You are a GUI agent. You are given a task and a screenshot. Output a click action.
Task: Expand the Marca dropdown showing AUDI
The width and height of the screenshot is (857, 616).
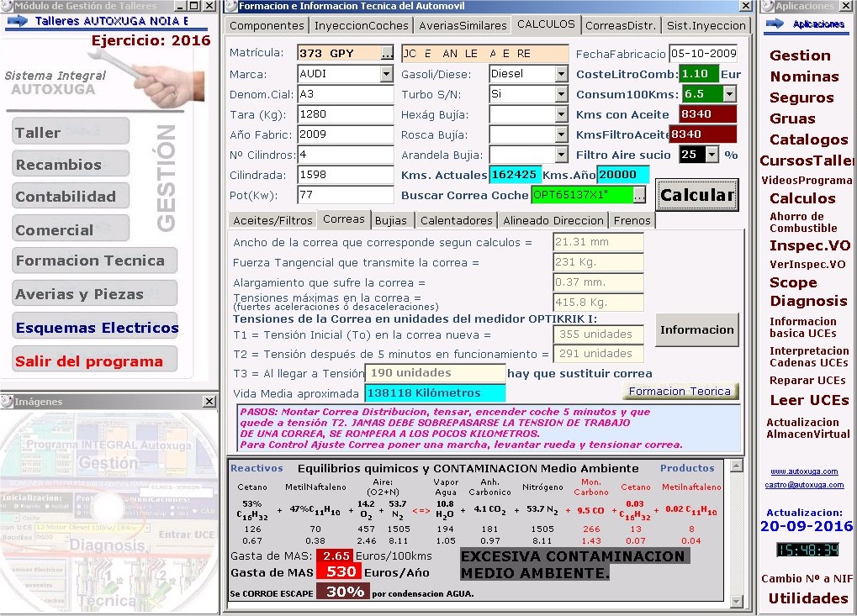click(386, 74)
